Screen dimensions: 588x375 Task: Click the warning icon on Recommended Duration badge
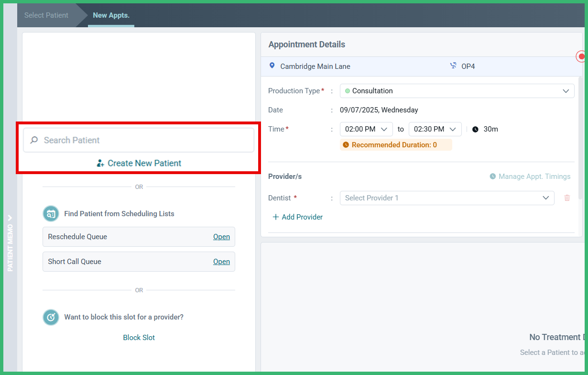point(346,144)
